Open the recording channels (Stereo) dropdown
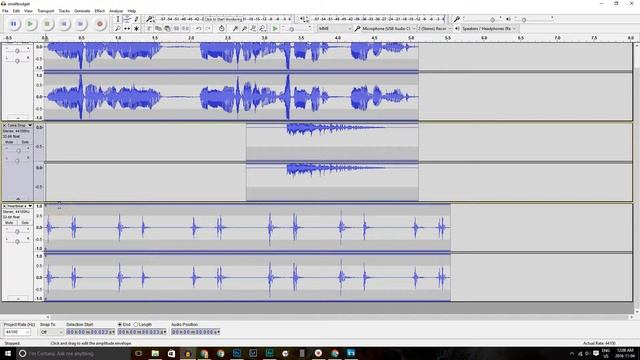Image resolution: width=640 pixels, height=360 pixels. 434,29
